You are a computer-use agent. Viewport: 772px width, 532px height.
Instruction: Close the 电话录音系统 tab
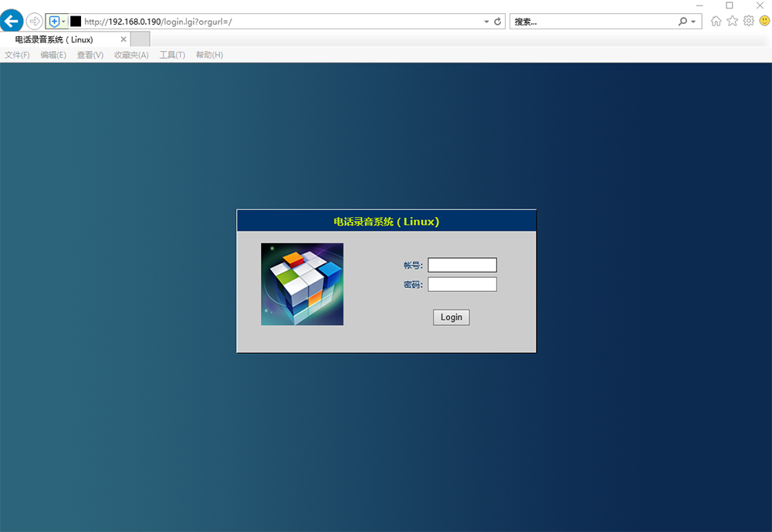click(x=124, y=39)
